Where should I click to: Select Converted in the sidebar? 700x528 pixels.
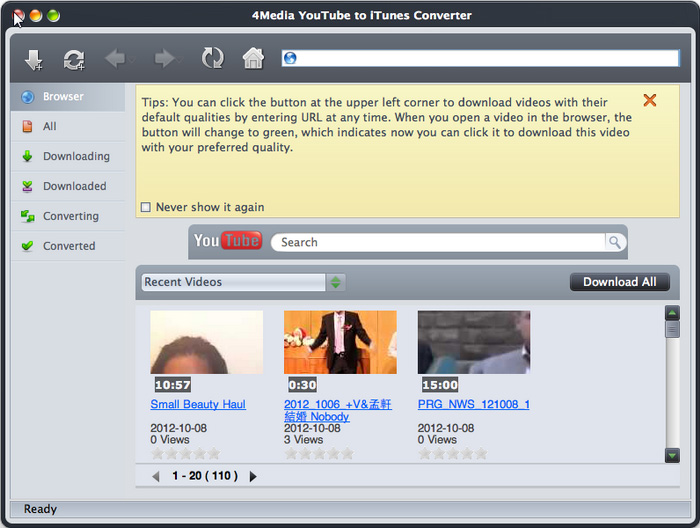(x=69, y=246)
